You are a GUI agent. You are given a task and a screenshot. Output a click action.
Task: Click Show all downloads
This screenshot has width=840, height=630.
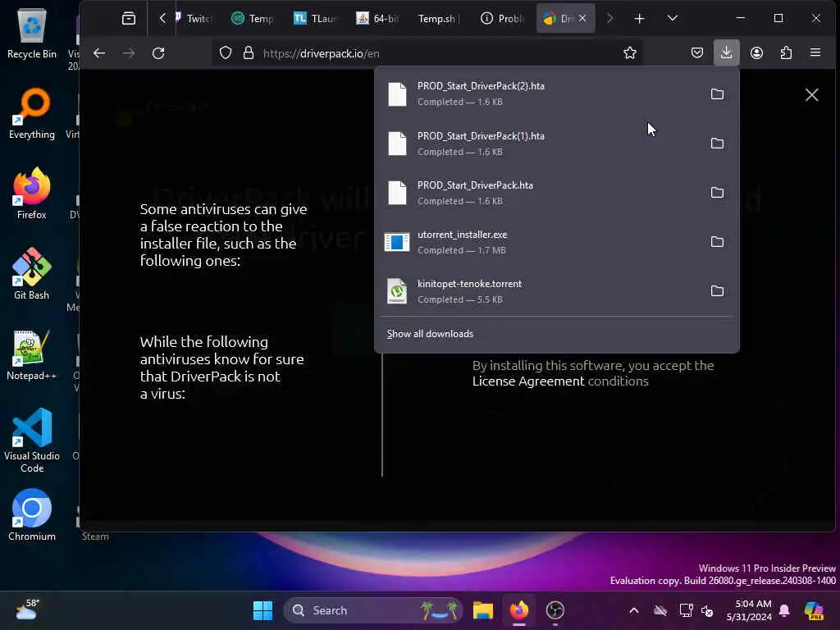pos(430,334)
